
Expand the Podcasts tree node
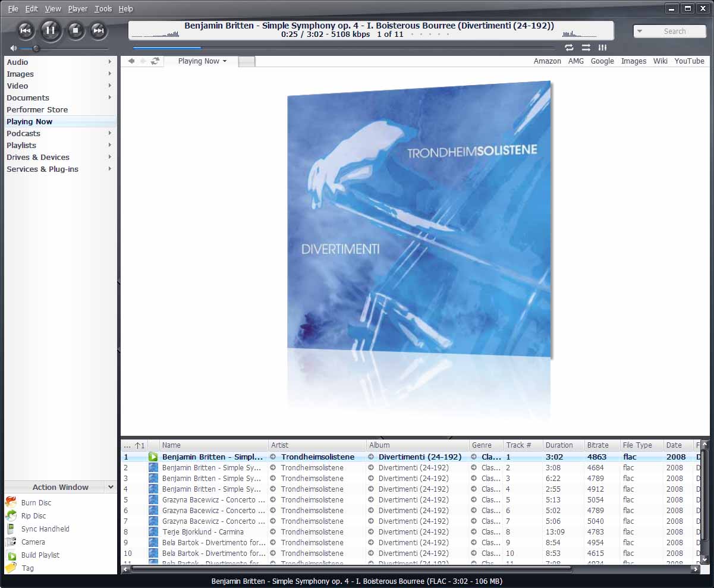110,133
